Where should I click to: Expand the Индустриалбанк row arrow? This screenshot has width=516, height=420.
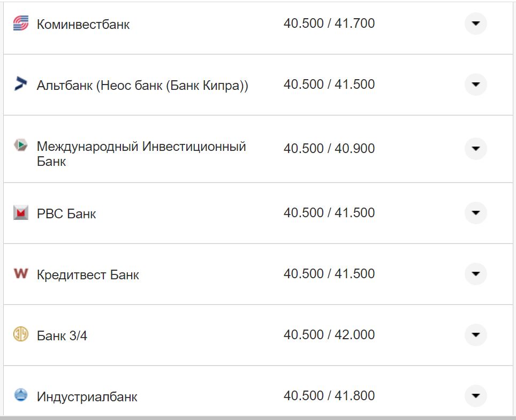coord(475,396)
